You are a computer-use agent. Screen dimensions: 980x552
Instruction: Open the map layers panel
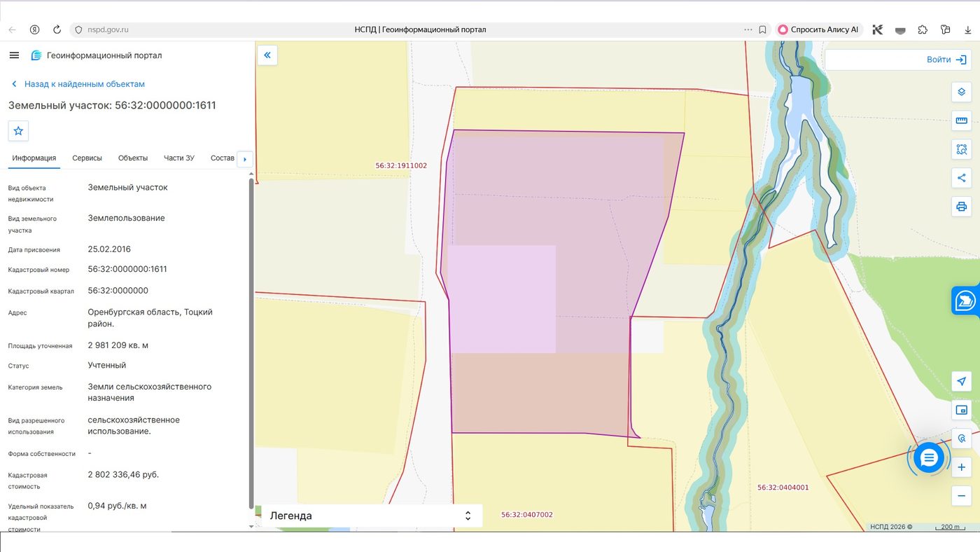point(962,92)
